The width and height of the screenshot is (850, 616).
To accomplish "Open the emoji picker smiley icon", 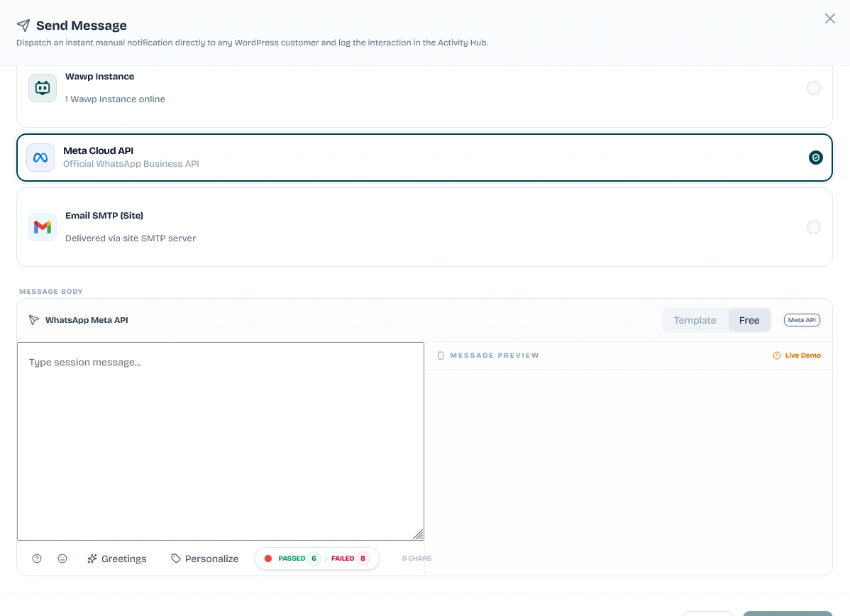I will (62, 559).
